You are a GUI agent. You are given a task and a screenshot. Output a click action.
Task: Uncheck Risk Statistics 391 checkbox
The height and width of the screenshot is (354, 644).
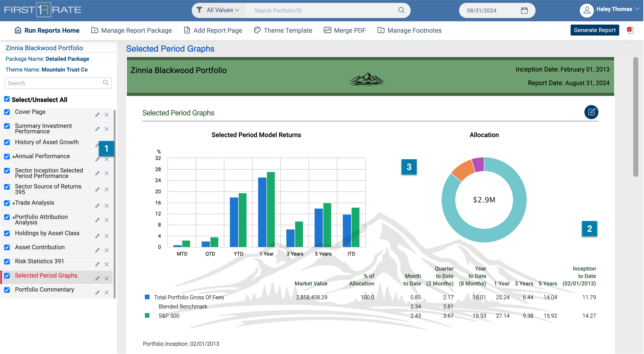[x=7, y=261]
